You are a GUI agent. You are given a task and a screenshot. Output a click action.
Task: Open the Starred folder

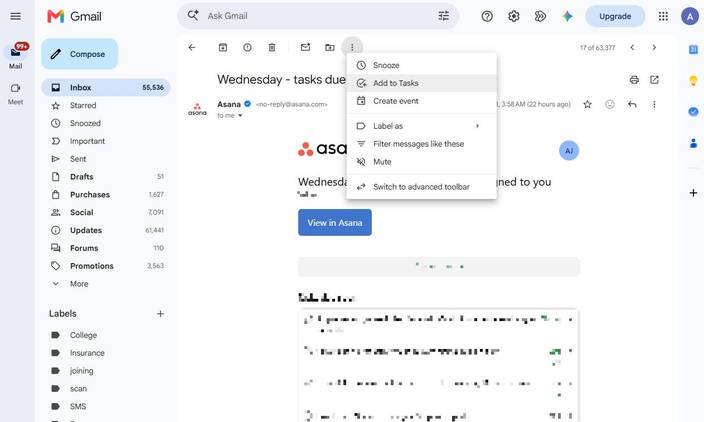(106, 106)
